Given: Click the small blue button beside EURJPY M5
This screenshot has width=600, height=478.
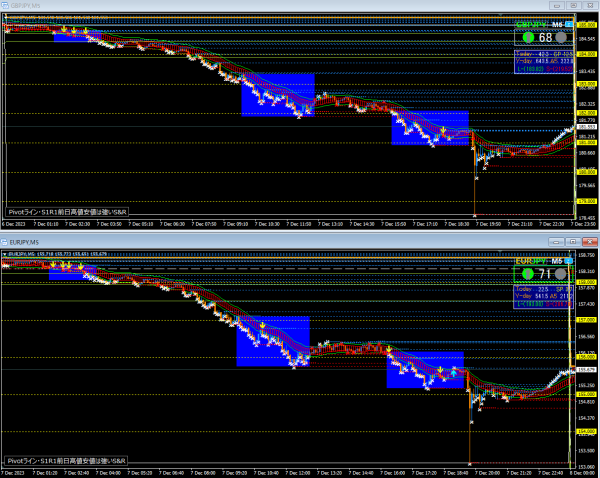Looking at the screenshot, I should (x=569, y=260).
